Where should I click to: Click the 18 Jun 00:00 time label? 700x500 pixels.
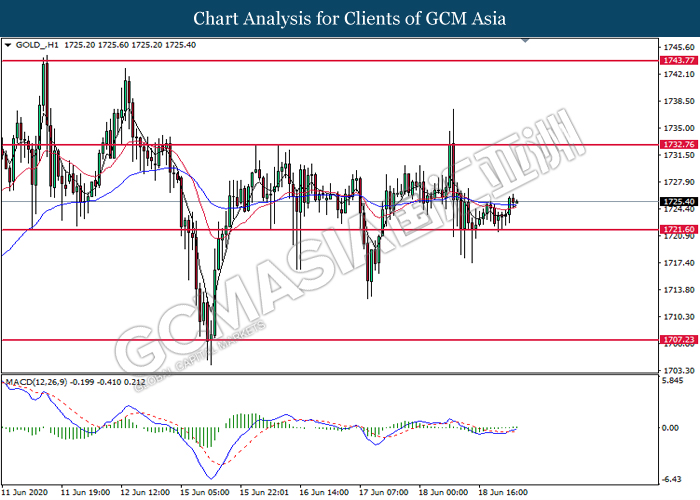(x=444, y=492)
